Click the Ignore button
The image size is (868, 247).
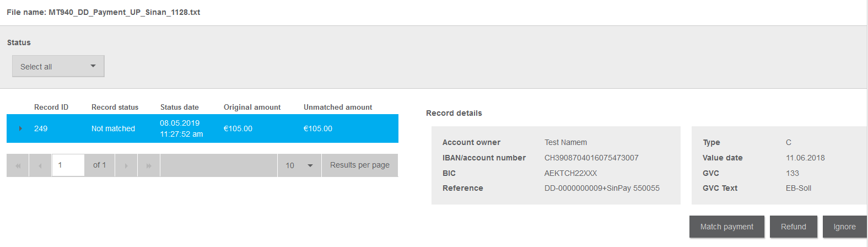[x=844, y=227]
